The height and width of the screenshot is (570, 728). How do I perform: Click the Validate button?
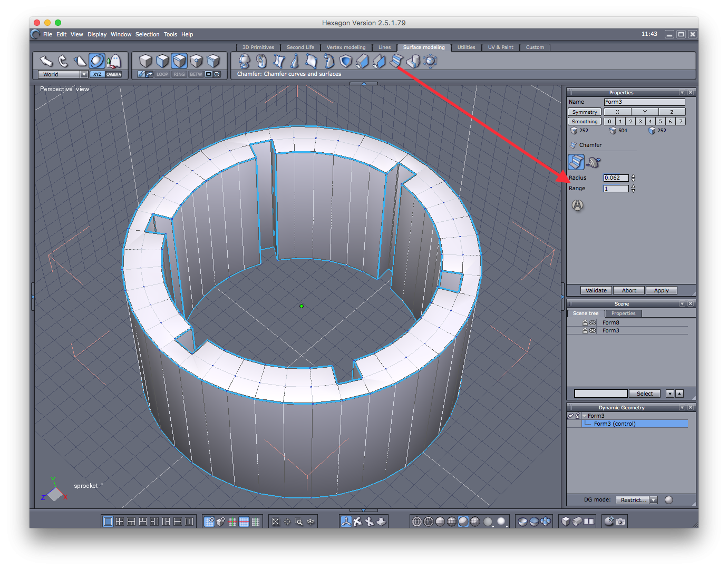[x=596, y=290]
